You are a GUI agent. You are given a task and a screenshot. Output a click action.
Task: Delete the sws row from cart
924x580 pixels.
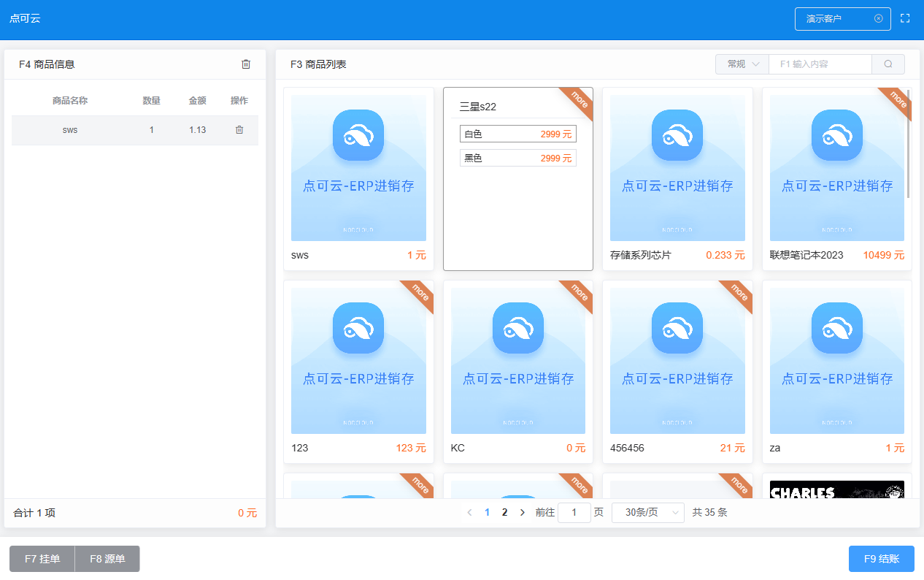(x=239, y=130)
